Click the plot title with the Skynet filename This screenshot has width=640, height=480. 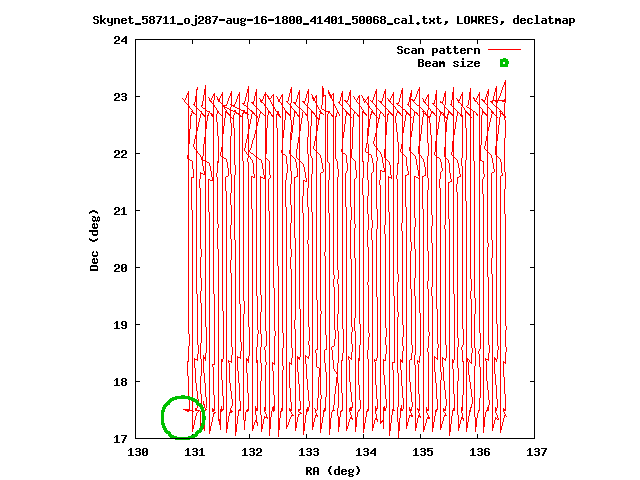click(x=333, y=20)
